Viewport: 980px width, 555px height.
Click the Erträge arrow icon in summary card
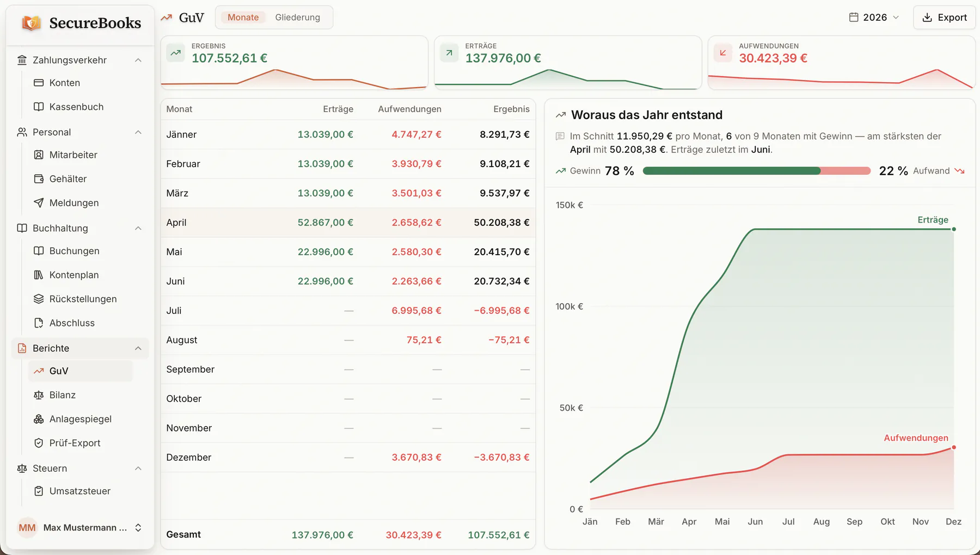(x=449, y=53)
